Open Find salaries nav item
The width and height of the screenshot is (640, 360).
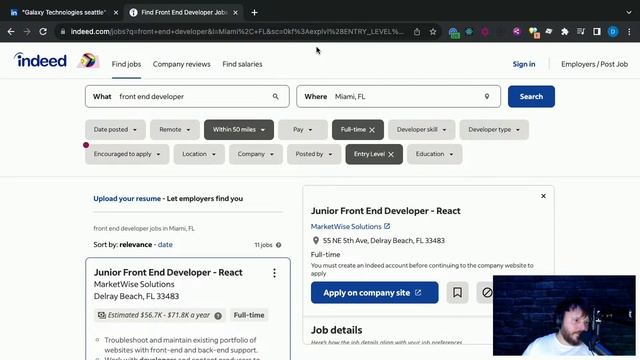[242, 64]
